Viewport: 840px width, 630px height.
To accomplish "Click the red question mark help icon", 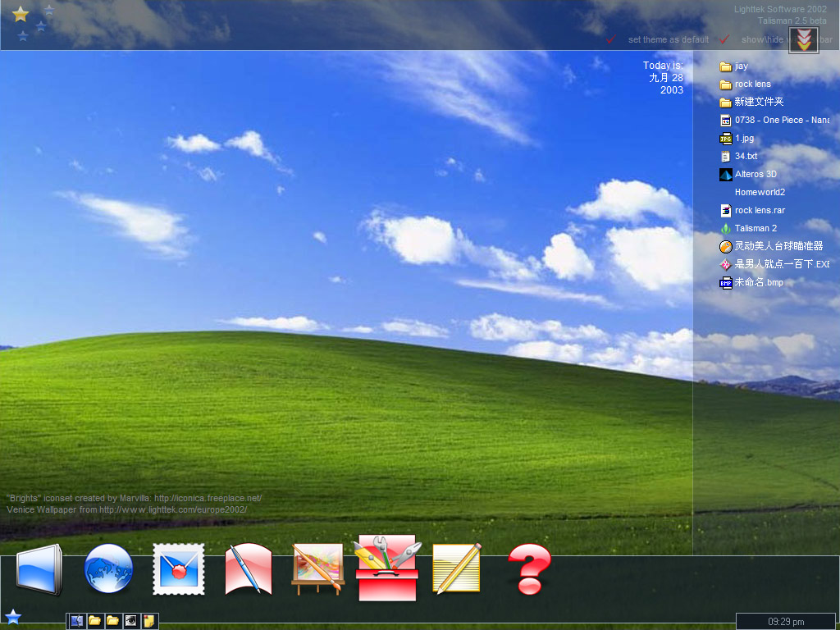I will pyautogui.click(x=529, y=569).
